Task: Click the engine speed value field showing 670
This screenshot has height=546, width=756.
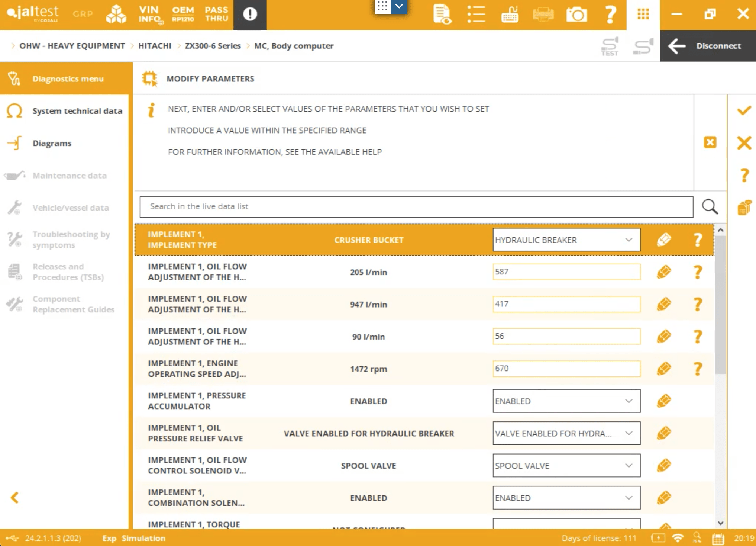Action: [x=566, y=369]
